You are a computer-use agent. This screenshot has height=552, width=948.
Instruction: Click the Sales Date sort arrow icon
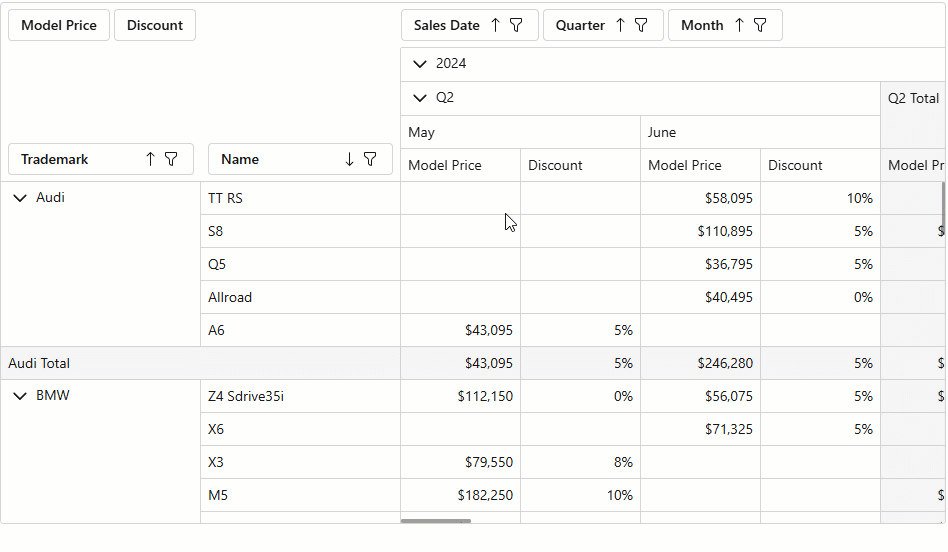coord(495,25)
